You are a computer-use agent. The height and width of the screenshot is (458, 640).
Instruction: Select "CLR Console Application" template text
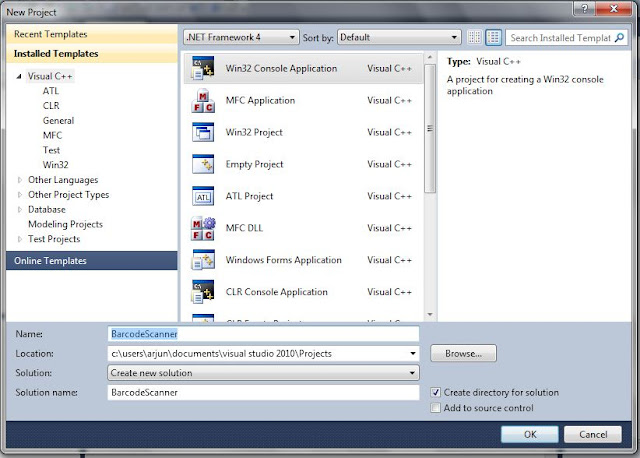pos(276,292)
